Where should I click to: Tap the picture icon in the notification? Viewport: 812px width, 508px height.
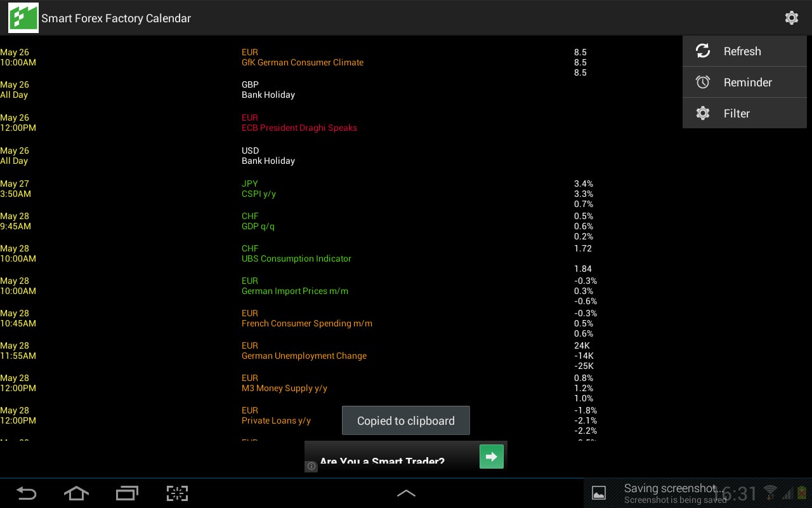pos(599,493)
